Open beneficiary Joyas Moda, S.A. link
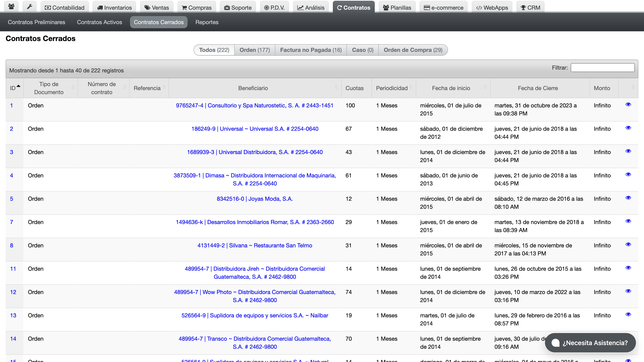 [255, 199]
